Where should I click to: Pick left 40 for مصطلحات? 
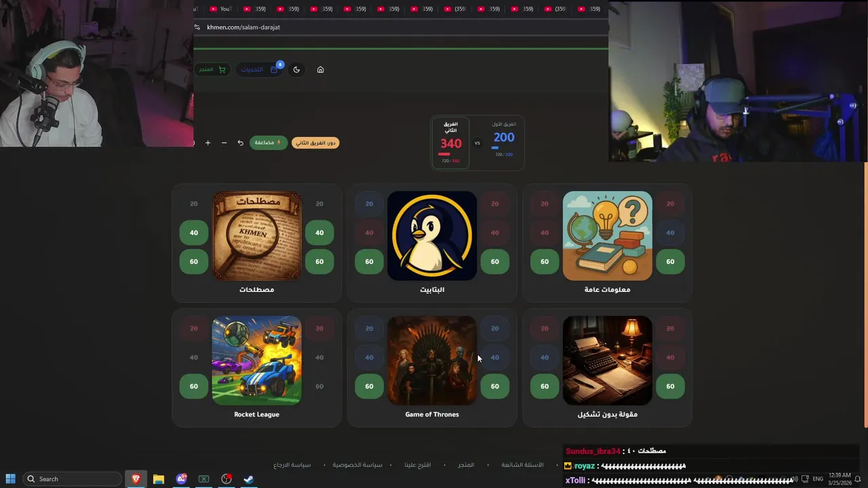[x=194, y=232]
